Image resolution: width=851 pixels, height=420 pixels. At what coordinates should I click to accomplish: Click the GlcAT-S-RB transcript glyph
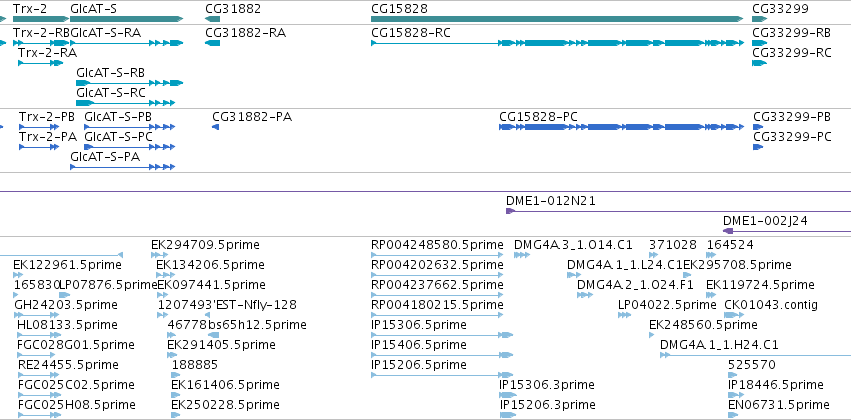tap(130, 83)
